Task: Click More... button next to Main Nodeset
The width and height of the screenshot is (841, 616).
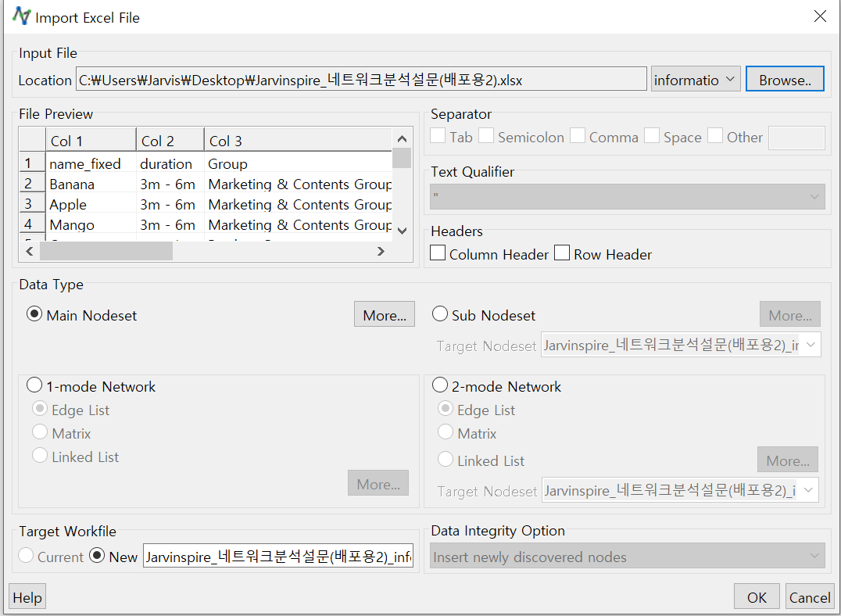Action: pyautogui.click(x=385, y=314)
